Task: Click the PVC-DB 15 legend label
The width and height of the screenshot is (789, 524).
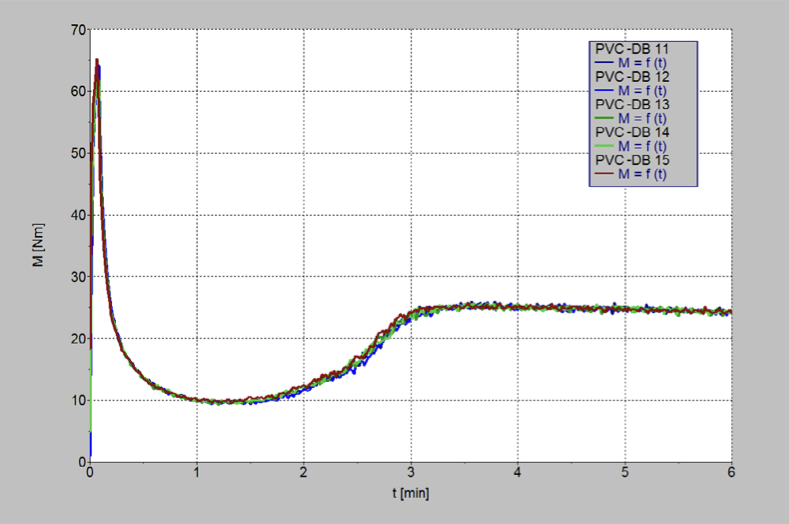Action: pyautogui.click(x=632, y=160)
